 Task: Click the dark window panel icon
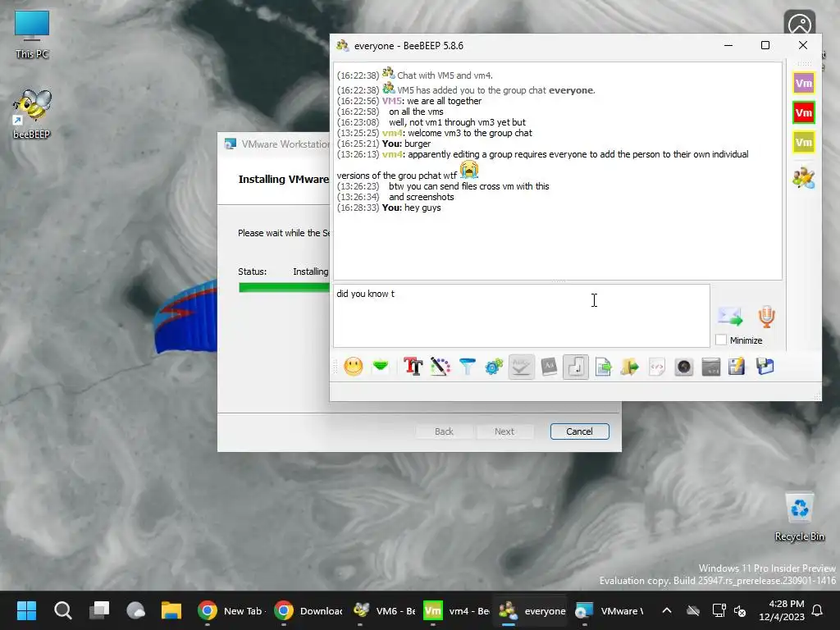tap(711, 367)
